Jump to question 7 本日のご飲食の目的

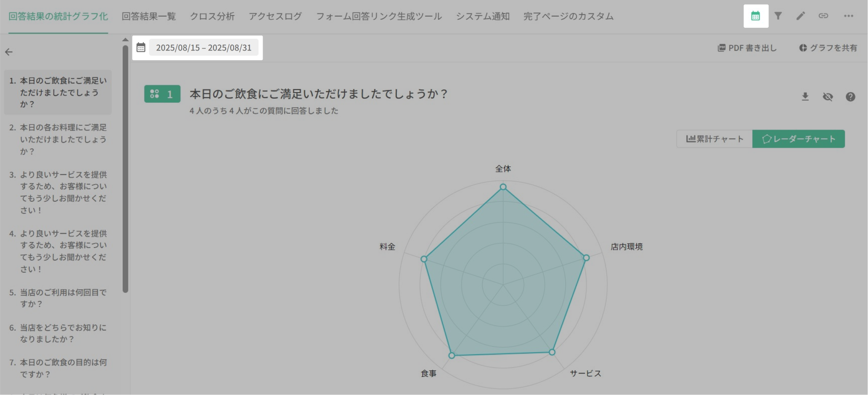(x=58, y=368)
